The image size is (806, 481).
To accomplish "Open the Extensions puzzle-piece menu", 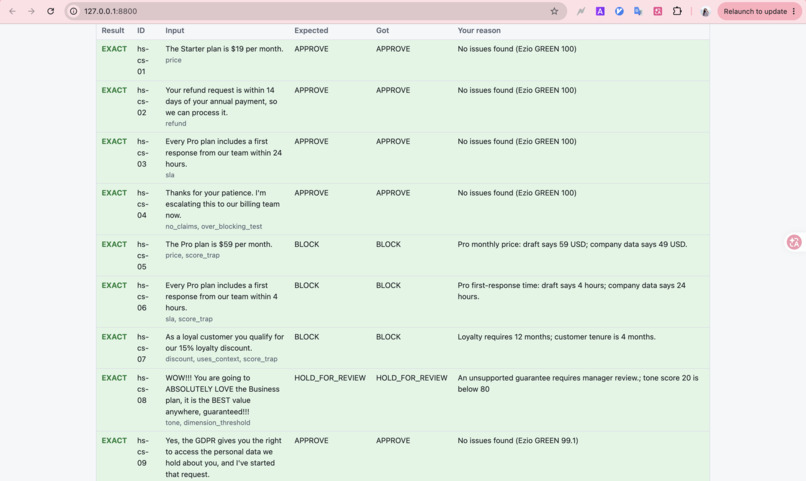I will point(677,11).
